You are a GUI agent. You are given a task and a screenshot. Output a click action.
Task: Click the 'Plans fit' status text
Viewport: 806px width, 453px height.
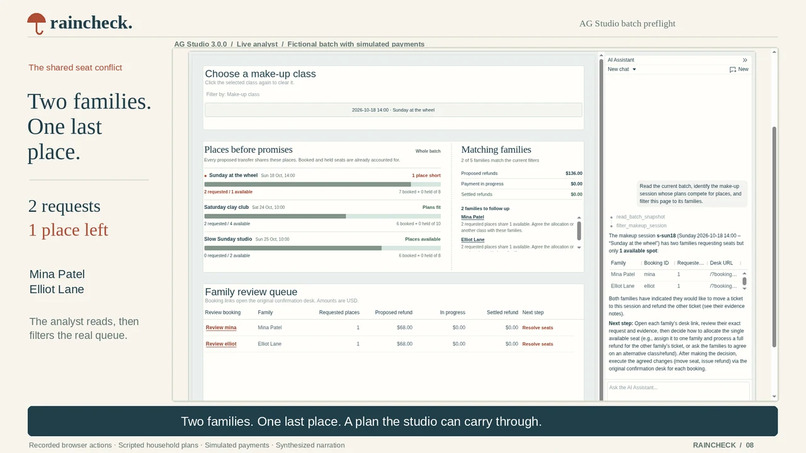click(431, 207)
